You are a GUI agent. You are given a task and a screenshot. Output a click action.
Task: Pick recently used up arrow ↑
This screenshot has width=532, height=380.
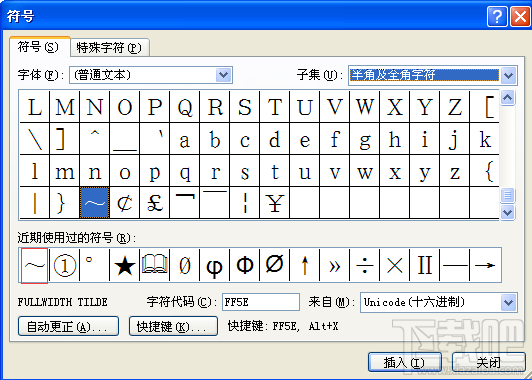304,265
